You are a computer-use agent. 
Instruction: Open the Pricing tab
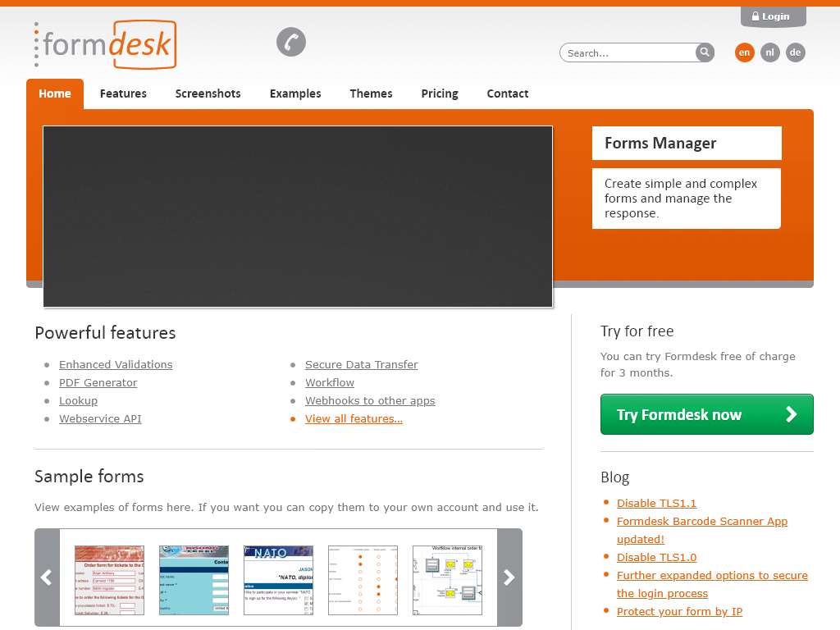[439, 94]
